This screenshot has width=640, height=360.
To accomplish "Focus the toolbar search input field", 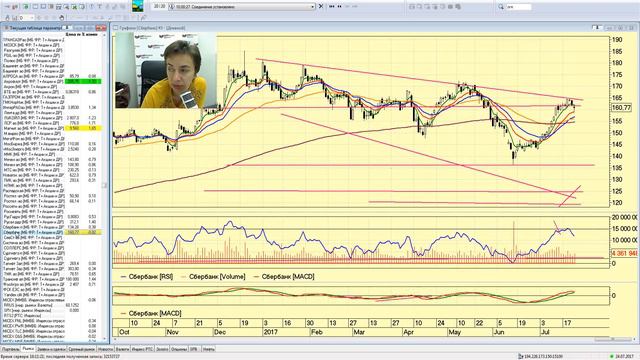I will (x=518, y=7).
